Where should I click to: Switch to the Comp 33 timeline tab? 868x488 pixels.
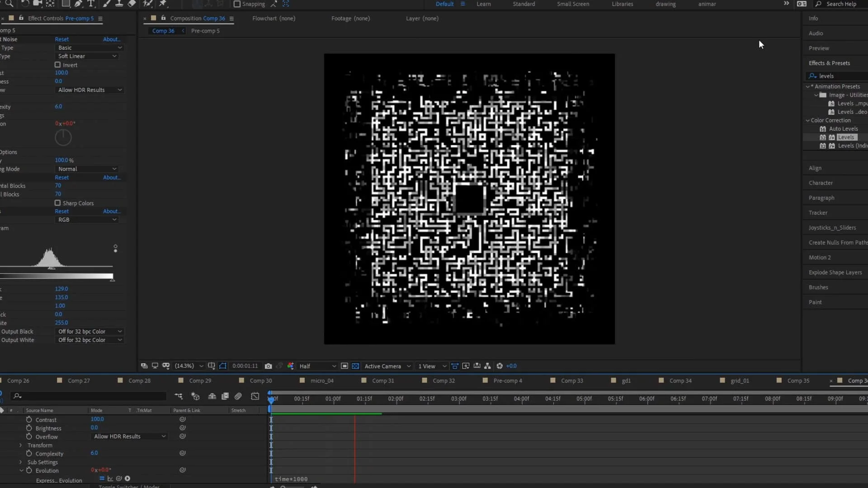click(572, 380)
